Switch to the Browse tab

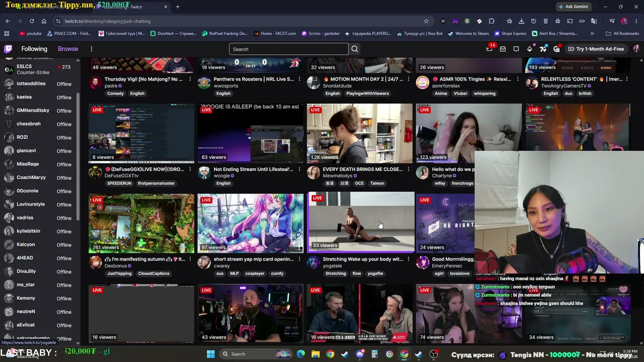point(68,49)
